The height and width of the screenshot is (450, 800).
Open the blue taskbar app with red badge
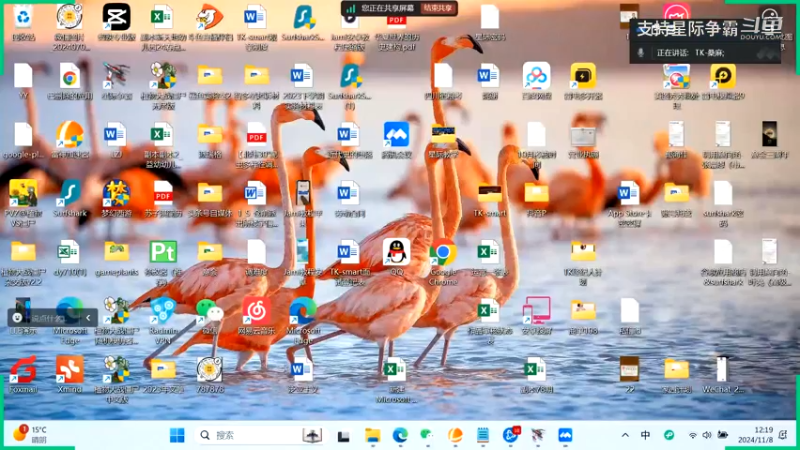tap(510, 435)
